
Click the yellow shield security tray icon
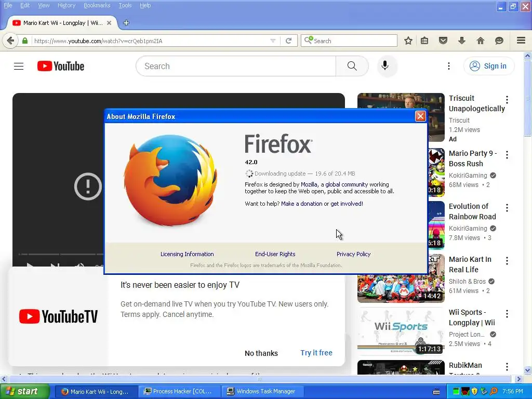point(474,391)
